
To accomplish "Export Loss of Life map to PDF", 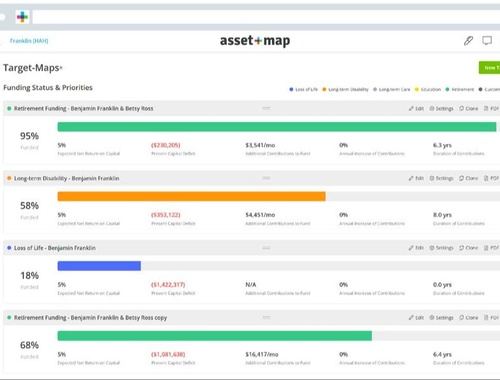I will pyautogui.click(x=491, y=248).
